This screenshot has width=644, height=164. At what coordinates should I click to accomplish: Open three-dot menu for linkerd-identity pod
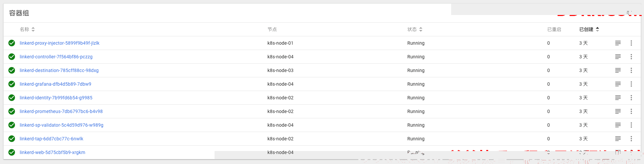[631, 98]
